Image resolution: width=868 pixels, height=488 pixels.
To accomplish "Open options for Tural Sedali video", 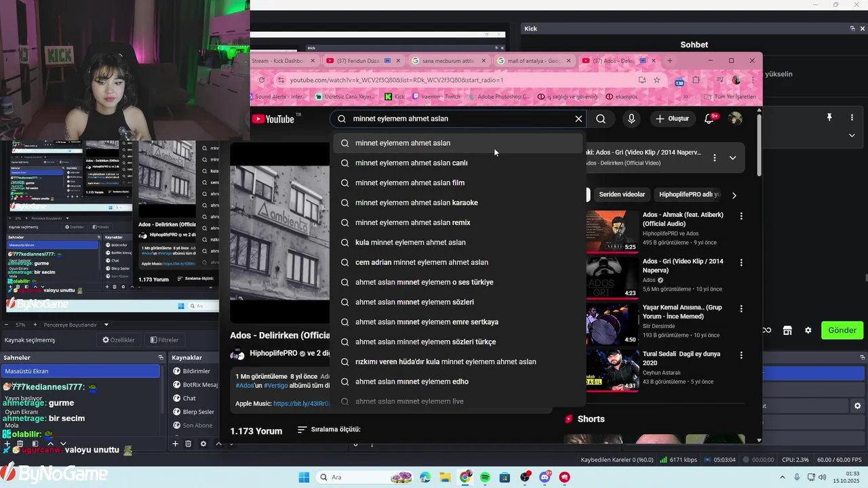I will point(741,355).
